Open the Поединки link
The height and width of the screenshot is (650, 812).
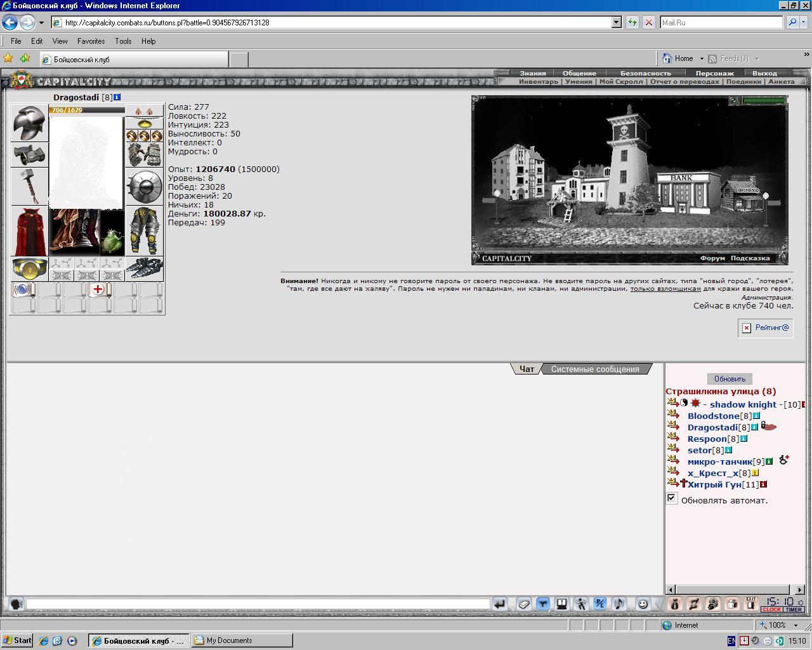[743, 81]
